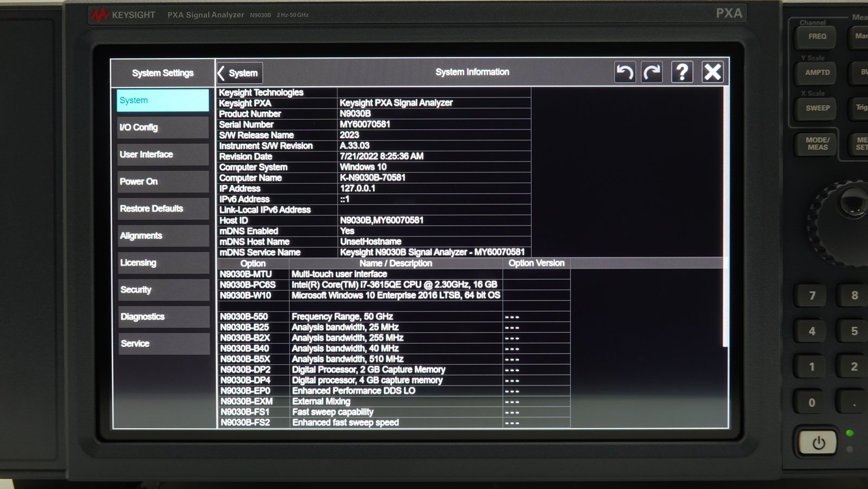Click the IP address value 127.0.0.1
Image resolution: width=868 pixels, height=489 pixels.
pyautogui.click(x=358, y=188)
